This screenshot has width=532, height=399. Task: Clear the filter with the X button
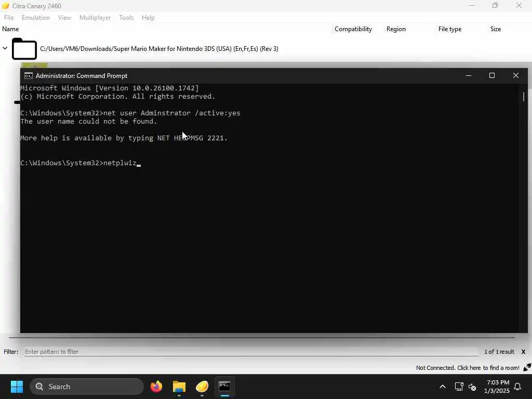pyautogui.click(x=523, y=352)
